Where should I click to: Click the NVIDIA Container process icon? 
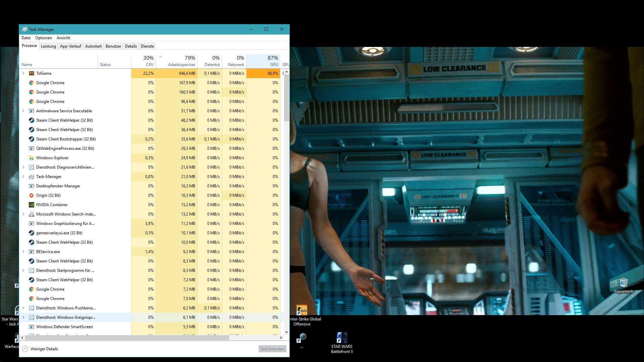(x=32, y=205)
